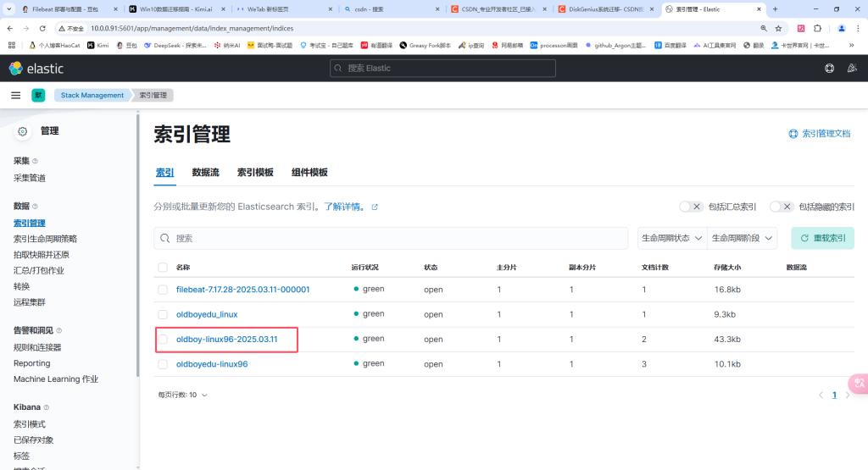Switch to the 索引模板 tab
This screenshot has width=868, height=470.
pyautogui.click(x=255, y=173)
